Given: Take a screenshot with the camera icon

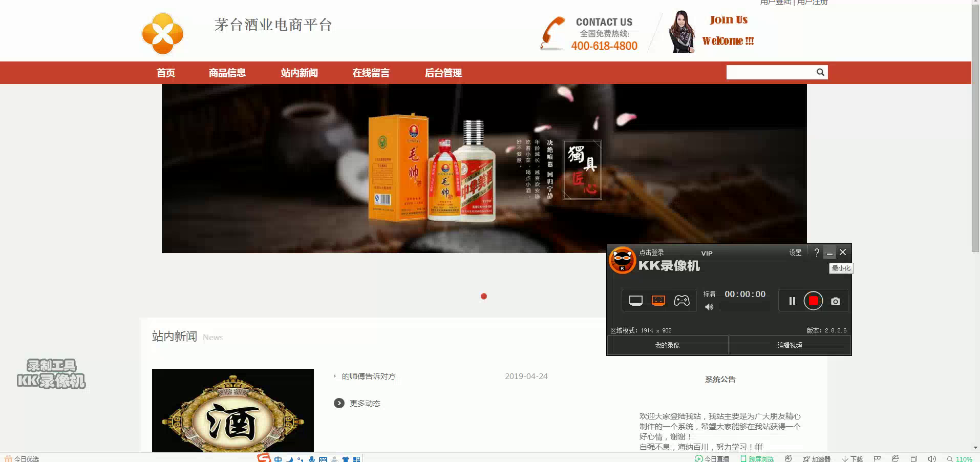Looking at the screenshot, I should click(x=835, y=301).
